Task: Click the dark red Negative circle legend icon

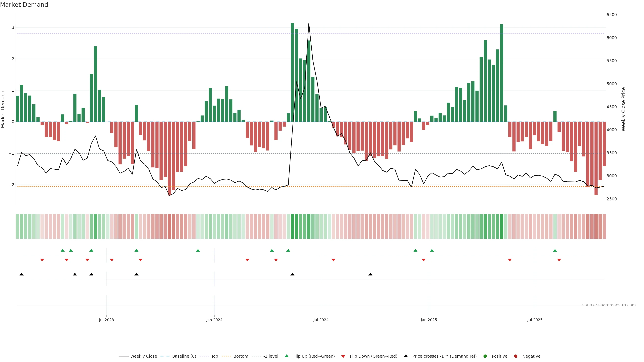Action: (x=516, y=356)
